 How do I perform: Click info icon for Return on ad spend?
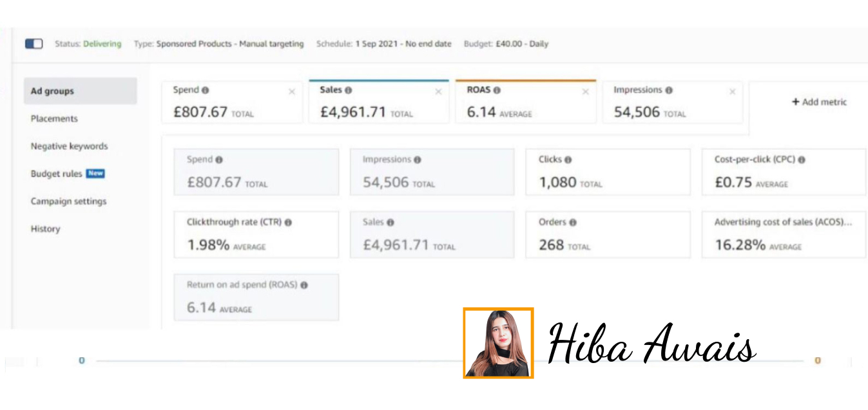(304, 284)
